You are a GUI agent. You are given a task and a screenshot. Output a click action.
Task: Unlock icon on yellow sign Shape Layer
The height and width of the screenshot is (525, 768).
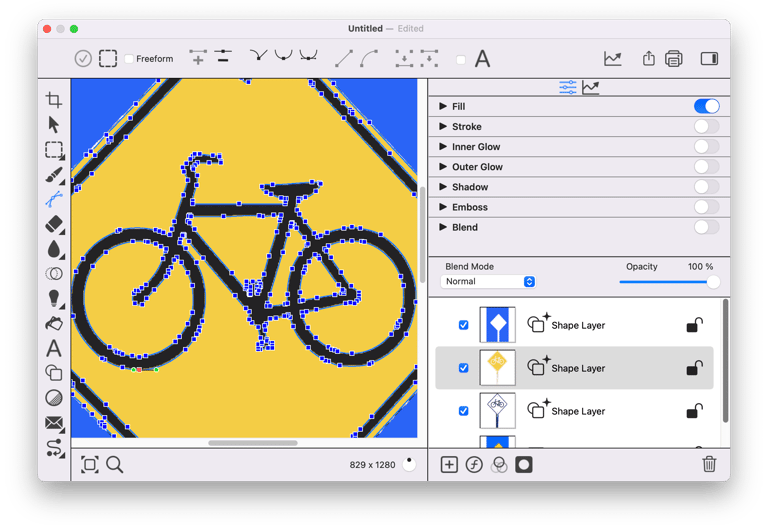(x=695, y=368)
